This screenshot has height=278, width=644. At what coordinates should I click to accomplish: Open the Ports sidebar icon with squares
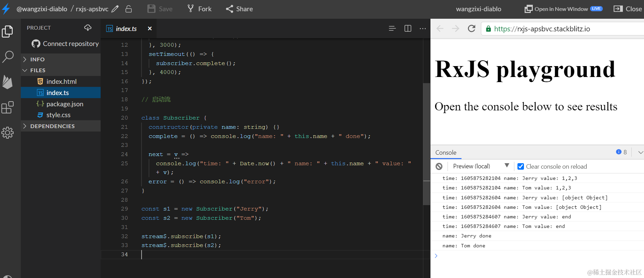coord(8,107)
